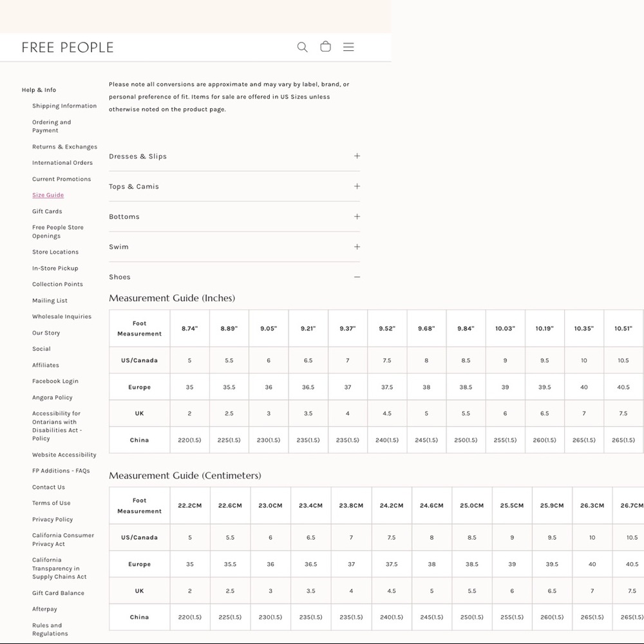Open the Privacy Policy link

(53, 519)
